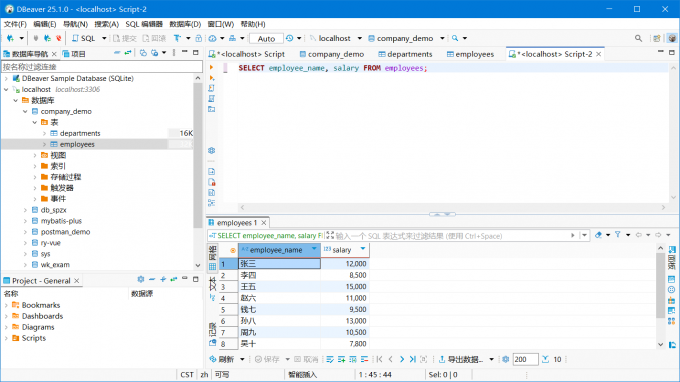Click the collapse all icon in the database navigator
Screen dimensions: 680x382
[117, 52]
